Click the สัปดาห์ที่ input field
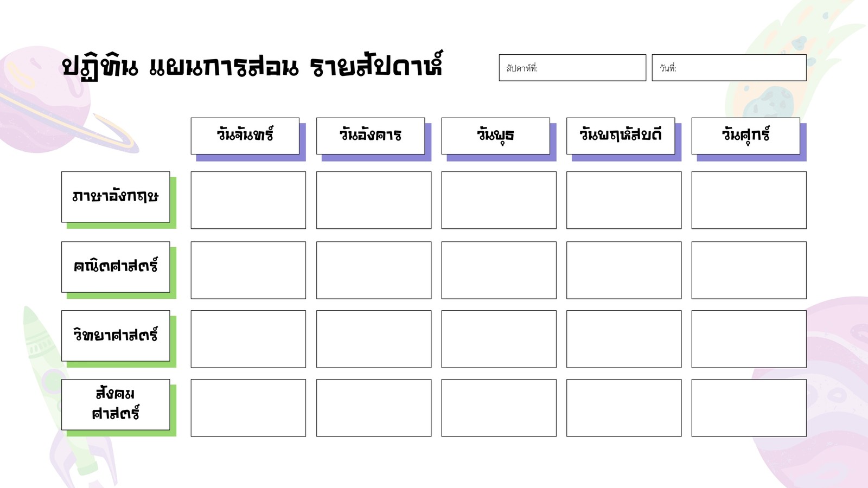This screenshot has width=868, height=488. click(572, 68)
